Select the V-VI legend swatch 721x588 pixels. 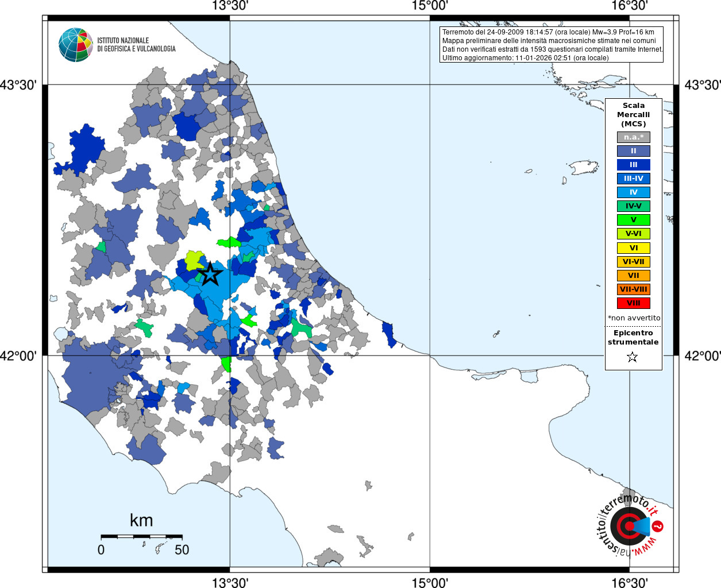(634, 234)
